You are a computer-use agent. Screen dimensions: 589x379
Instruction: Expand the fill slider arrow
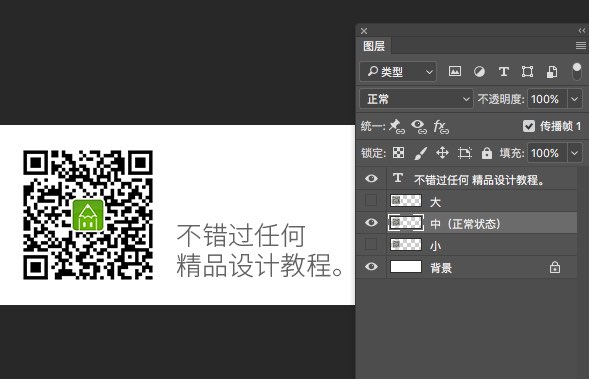pyautogui.click(x=574, y=153)
